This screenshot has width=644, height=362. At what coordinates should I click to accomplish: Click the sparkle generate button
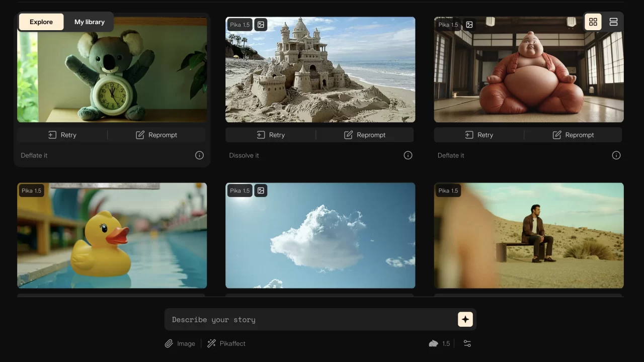(x=465, y=319)
